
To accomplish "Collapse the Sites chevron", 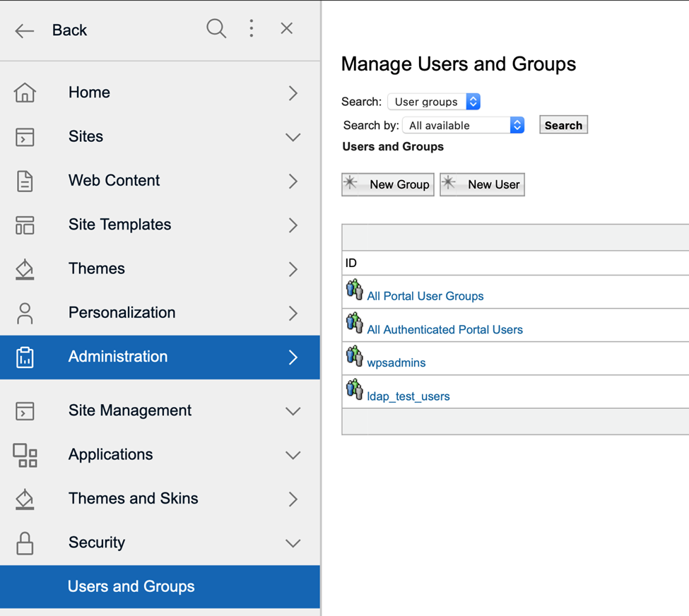I will [293, 137].
